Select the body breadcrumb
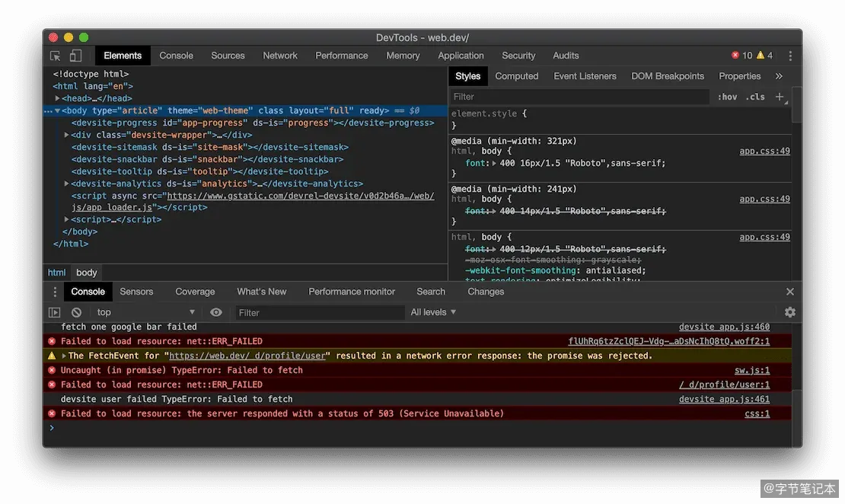The height and width of the screenshot is (504, 845). click(86, 273)
